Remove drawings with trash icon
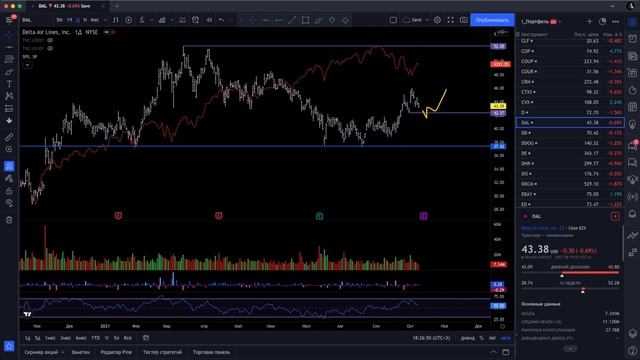This screenshot has height=360, width=640. tap(9, 220)
